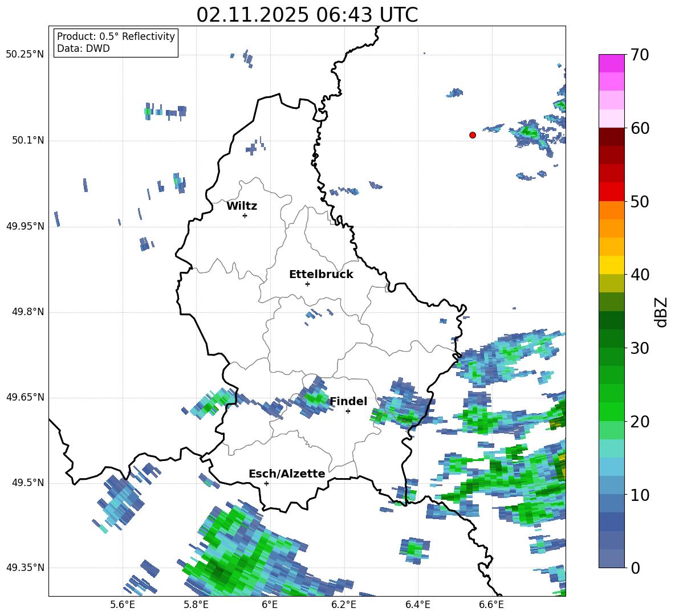Viewport: 675px width, 616px height.
Task: Click the Esch/Alzette station label
Action: [287, 474]
